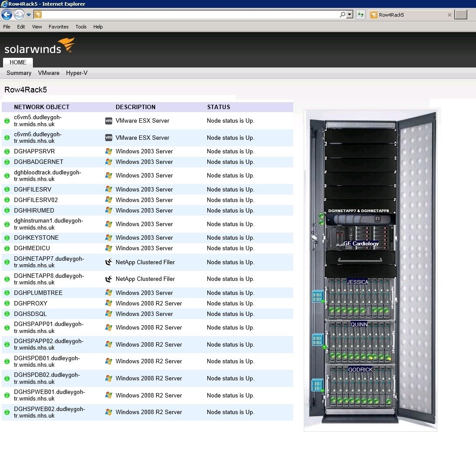
Task: Click the green status dot for DGHHIRUMED
Action: (x=7, y=211)
